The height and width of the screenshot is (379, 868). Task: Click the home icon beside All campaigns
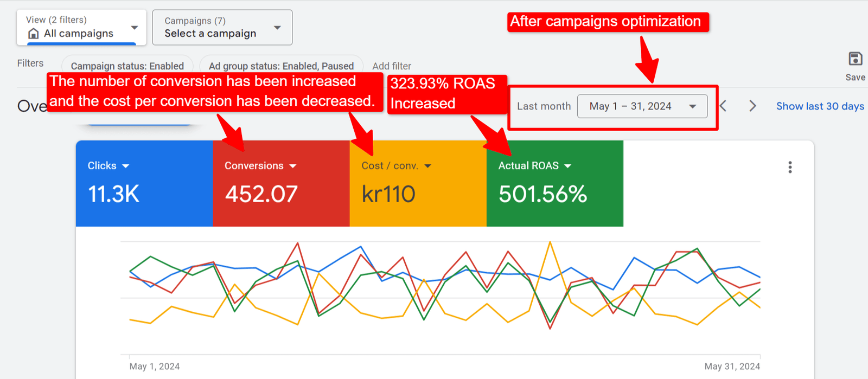tap(34, 34)
